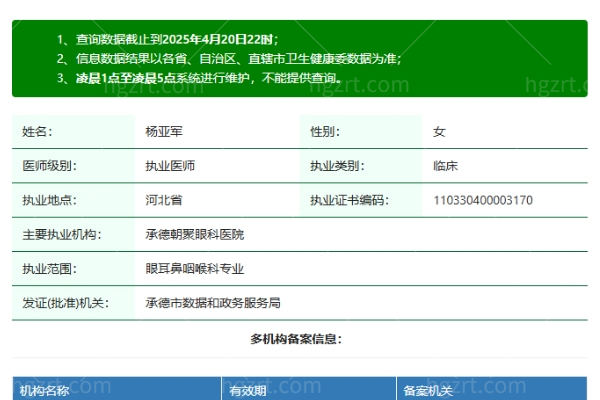Select the certificate number 110330400003170
Viewport: 600px width, 400px height.
tap(482, 200)
